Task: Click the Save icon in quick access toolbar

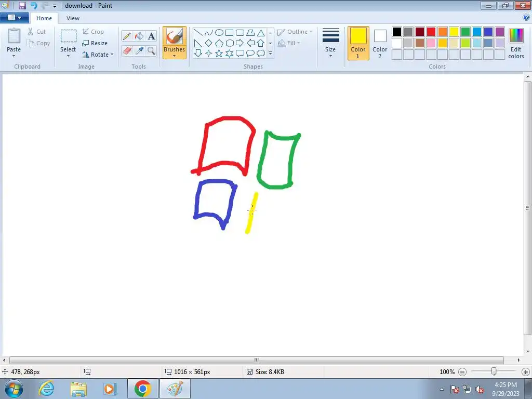Action: 22,5
